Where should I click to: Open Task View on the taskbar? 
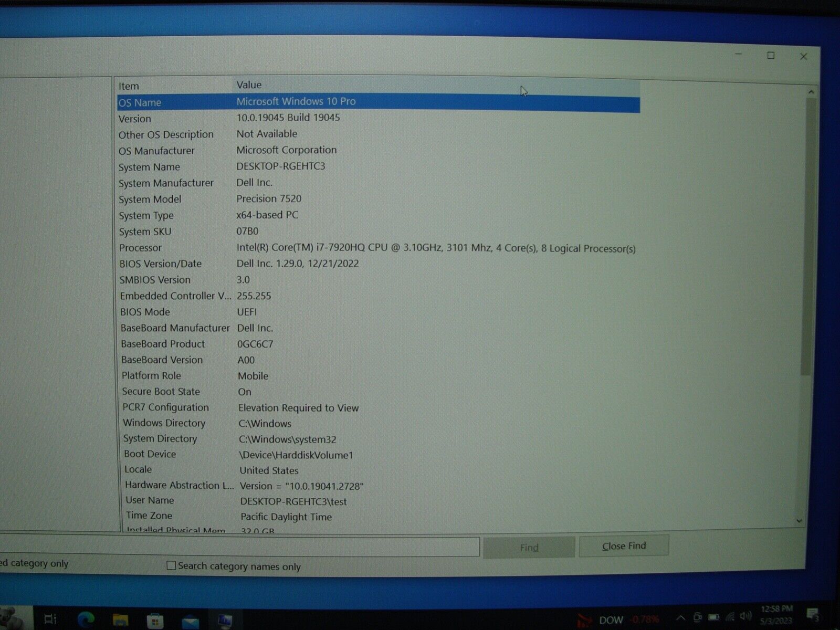(x=50, y=619)
